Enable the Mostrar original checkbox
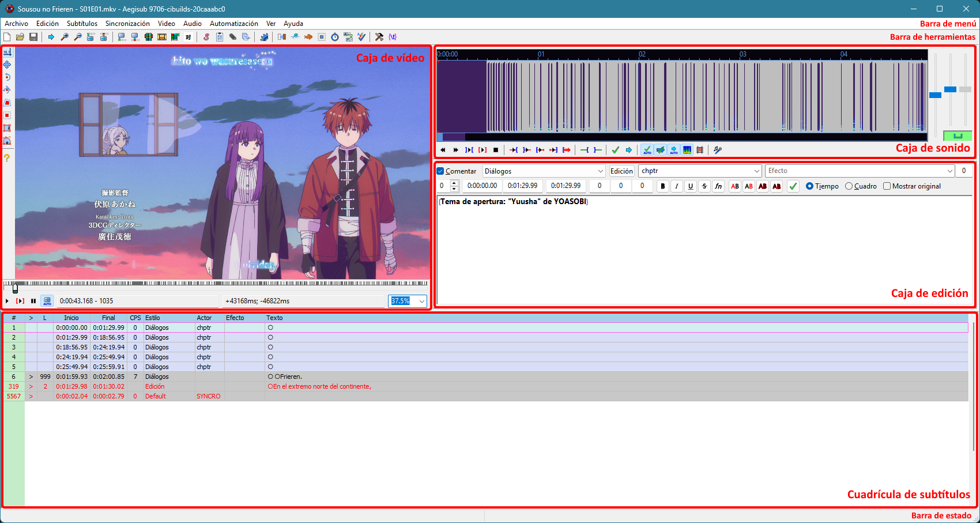 click(887, 186)
